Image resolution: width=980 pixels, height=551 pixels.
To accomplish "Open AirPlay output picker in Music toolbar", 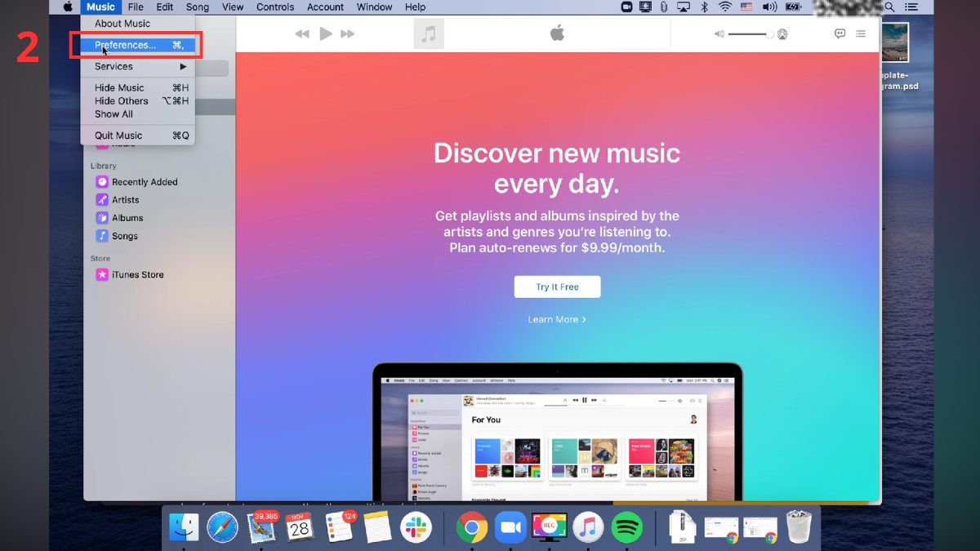I will (782, 34).
